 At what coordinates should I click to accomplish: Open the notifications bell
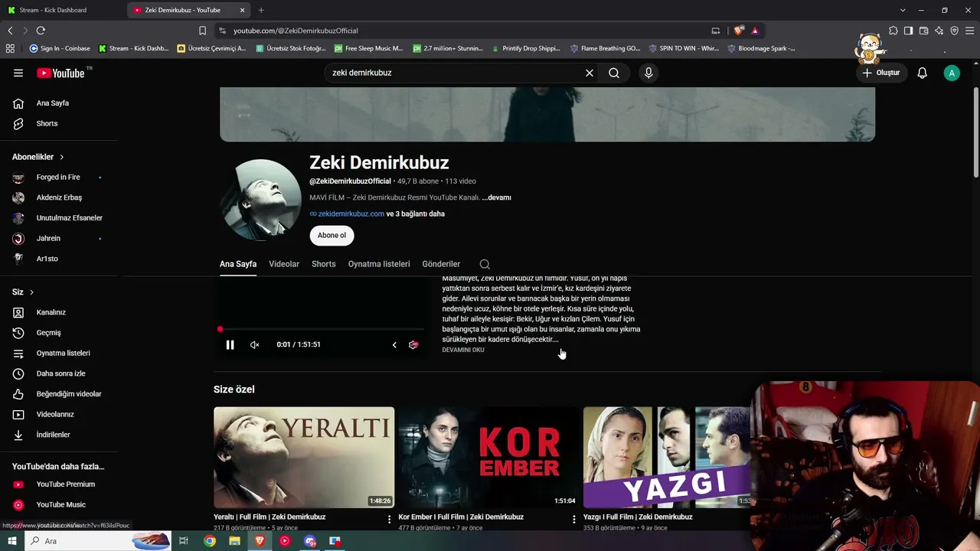(923, 73)
